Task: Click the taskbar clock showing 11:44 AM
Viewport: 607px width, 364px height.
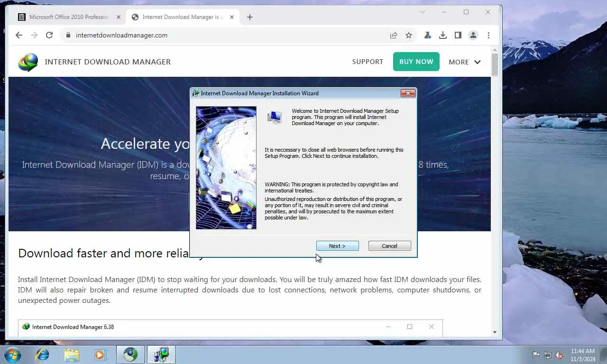Action: pos(583,355)
